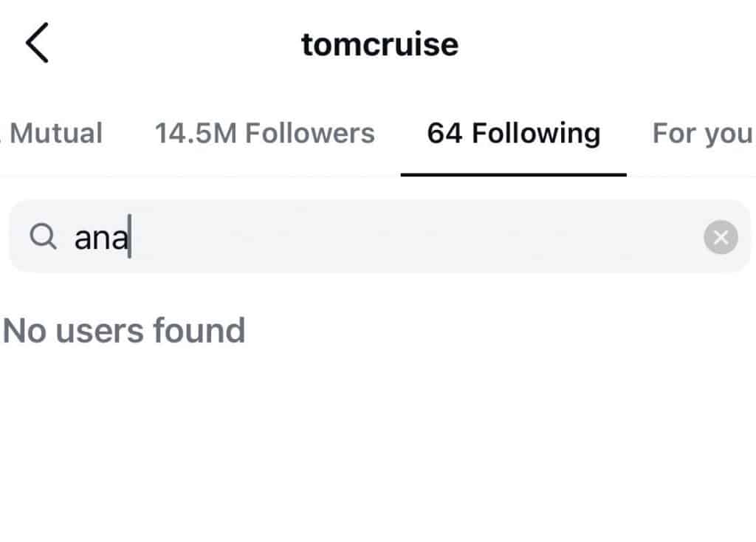756x542 pixels.
Task: Click the "No users found" message
Action: click(124, 331)
